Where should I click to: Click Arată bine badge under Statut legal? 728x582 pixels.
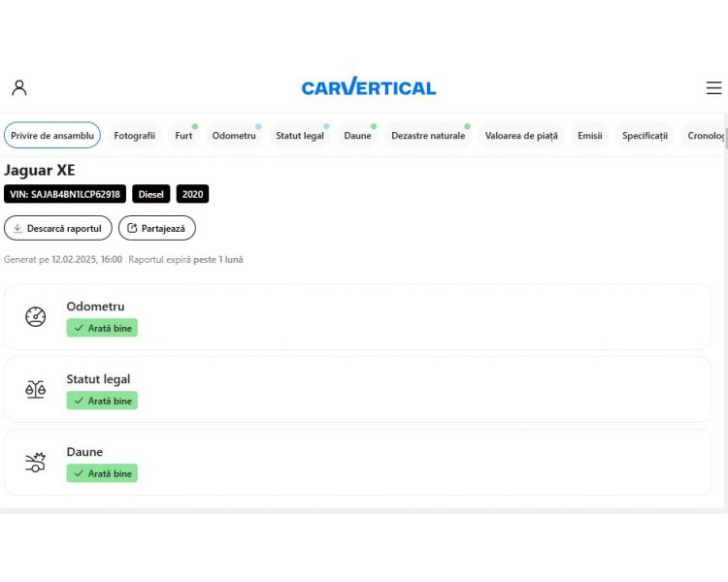point(102,401)
